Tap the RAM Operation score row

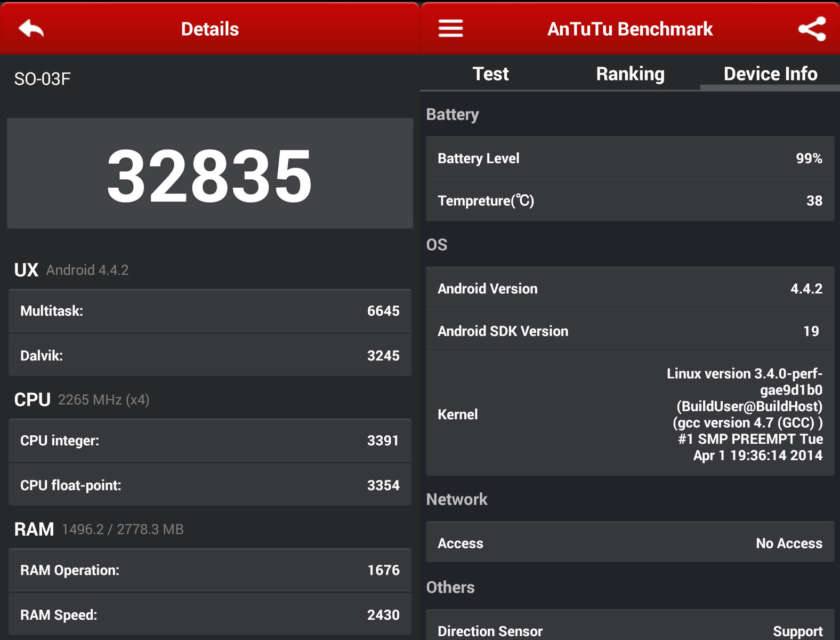pyautogui.click(x=210, y=570)
